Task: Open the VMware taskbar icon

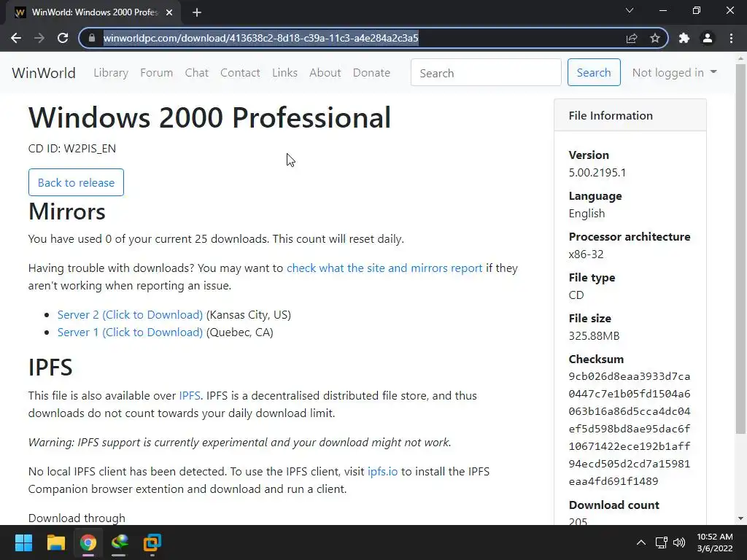Action: (x=152, y=542)
